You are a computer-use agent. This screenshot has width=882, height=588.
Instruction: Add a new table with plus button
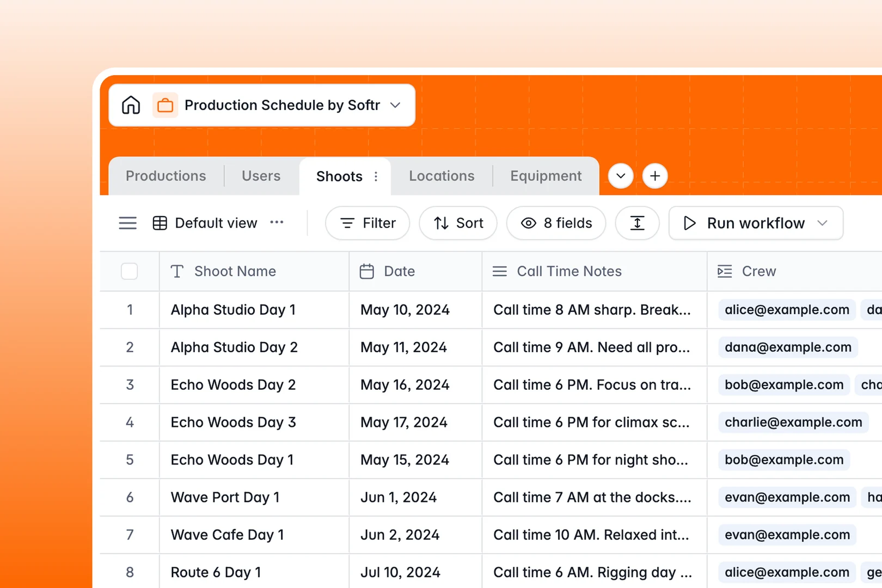coord(655,176)
